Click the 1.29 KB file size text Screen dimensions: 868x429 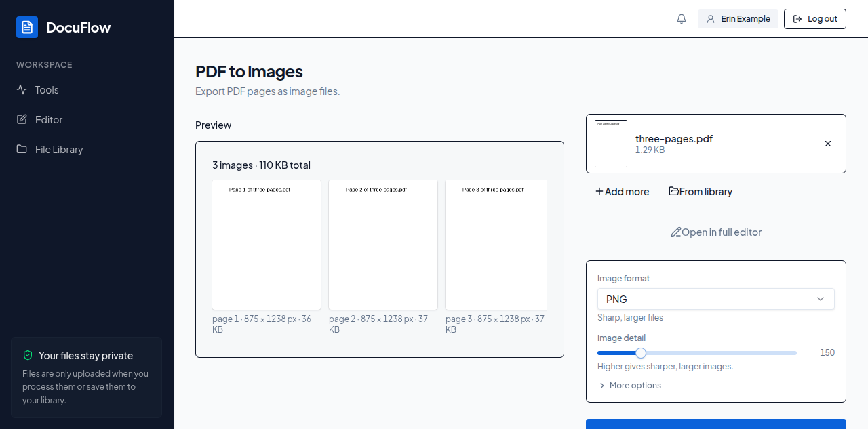click(x=650, y=150)
